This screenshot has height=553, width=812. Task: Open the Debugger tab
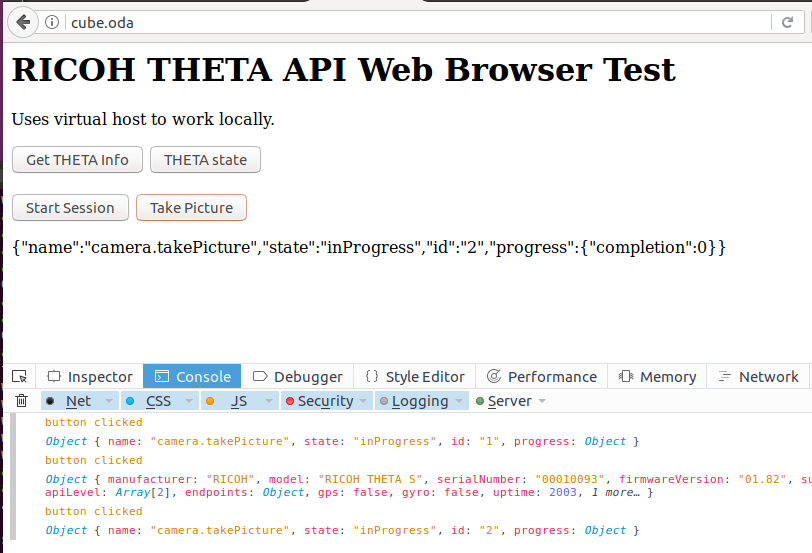point(297,376)
